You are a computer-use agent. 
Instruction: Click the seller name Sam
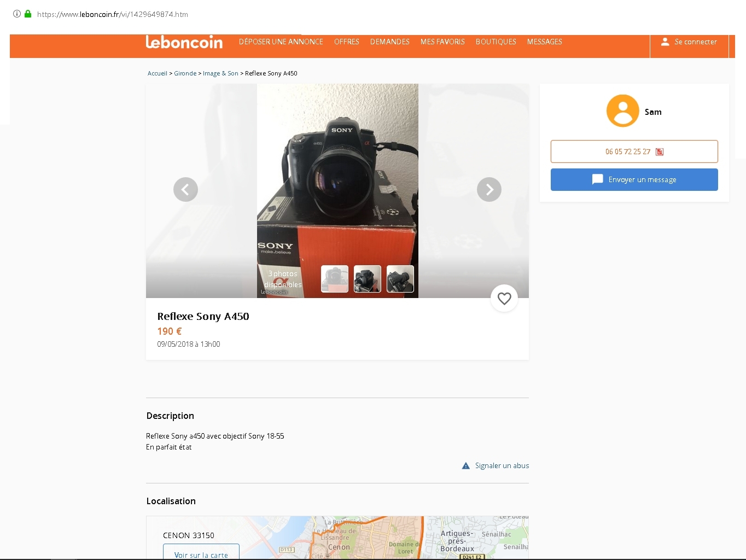pos(653,112)
